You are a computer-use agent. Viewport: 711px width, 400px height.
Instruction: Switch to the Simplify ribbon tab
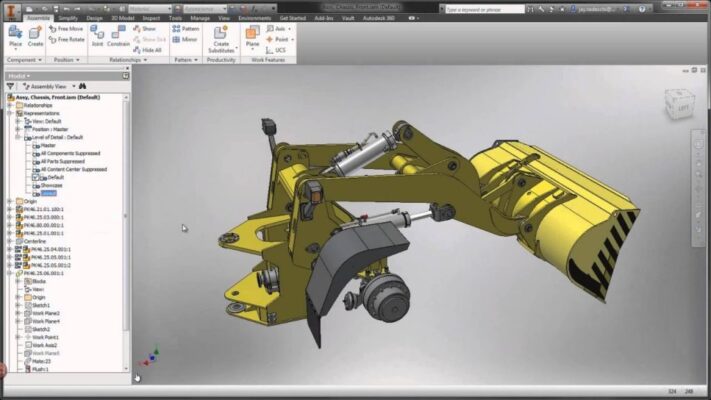coord(68,18)
